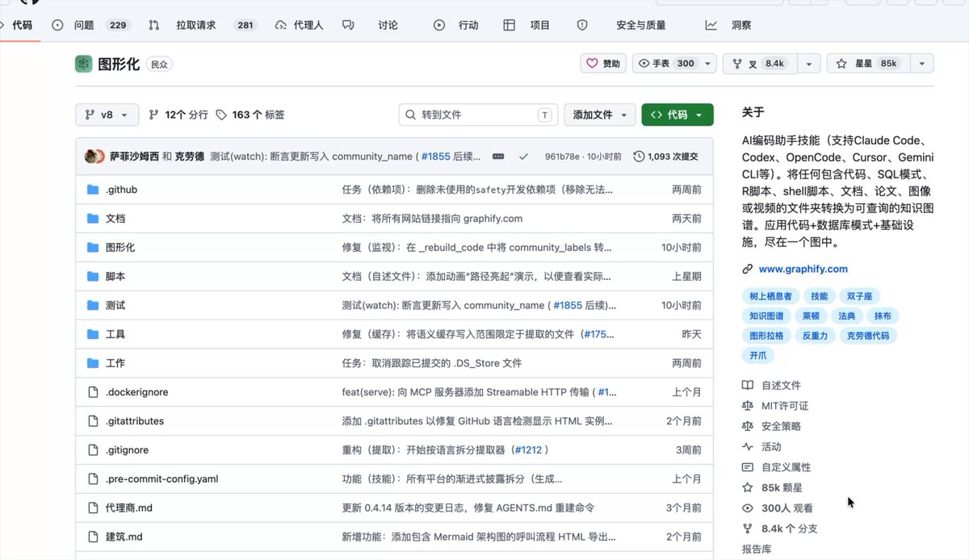View 1,093 次提交 commit history
The width and height of the screenshot is (969, 560).
point(666,157)
